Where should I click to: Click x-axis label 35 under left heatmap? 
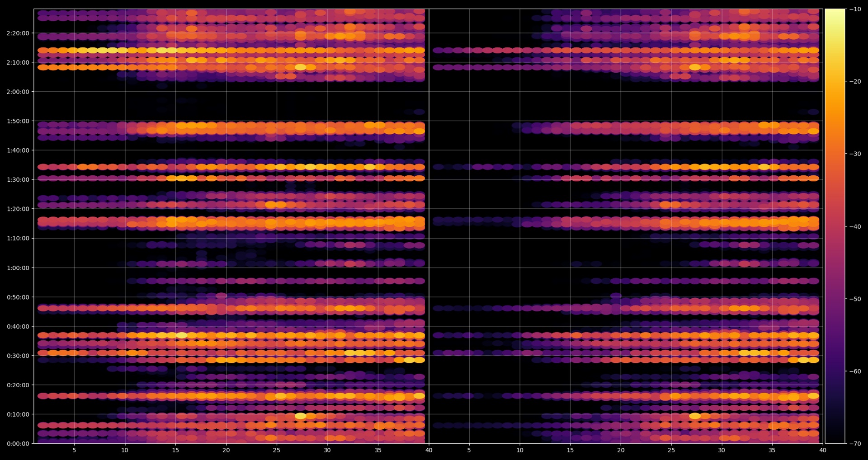click(x=378, y=450)
